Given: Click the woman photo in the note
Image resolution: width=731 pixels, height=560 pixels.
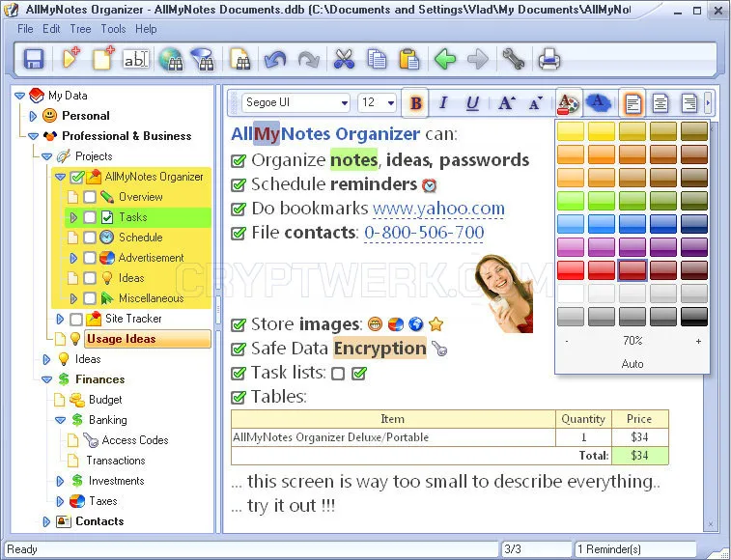Looking at the screenshot, I should [x=504, y=294].
